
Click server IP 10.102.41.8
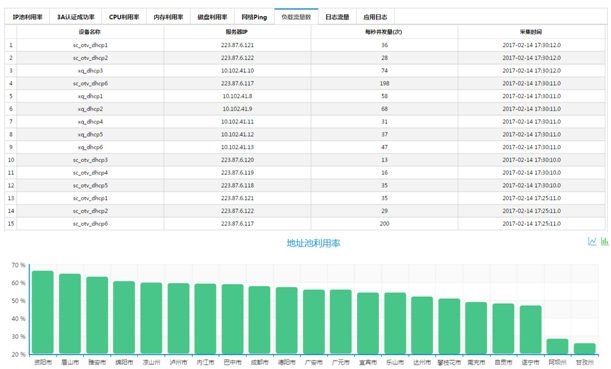237,96
